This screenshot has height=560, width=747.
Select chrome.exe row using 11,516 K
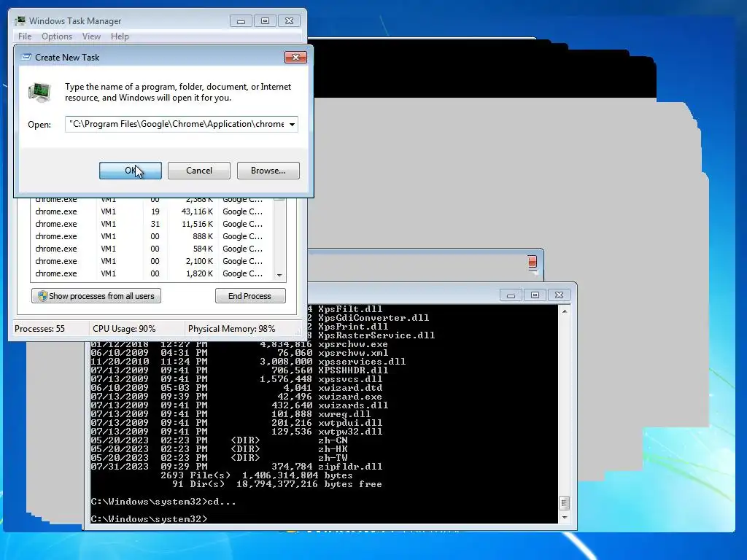coord(152,224)
